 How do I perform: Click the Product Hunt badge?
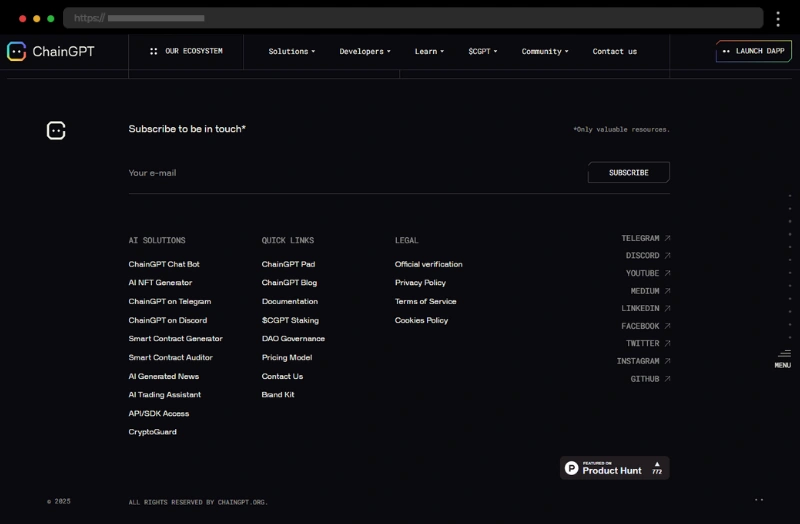pos(615,468)
